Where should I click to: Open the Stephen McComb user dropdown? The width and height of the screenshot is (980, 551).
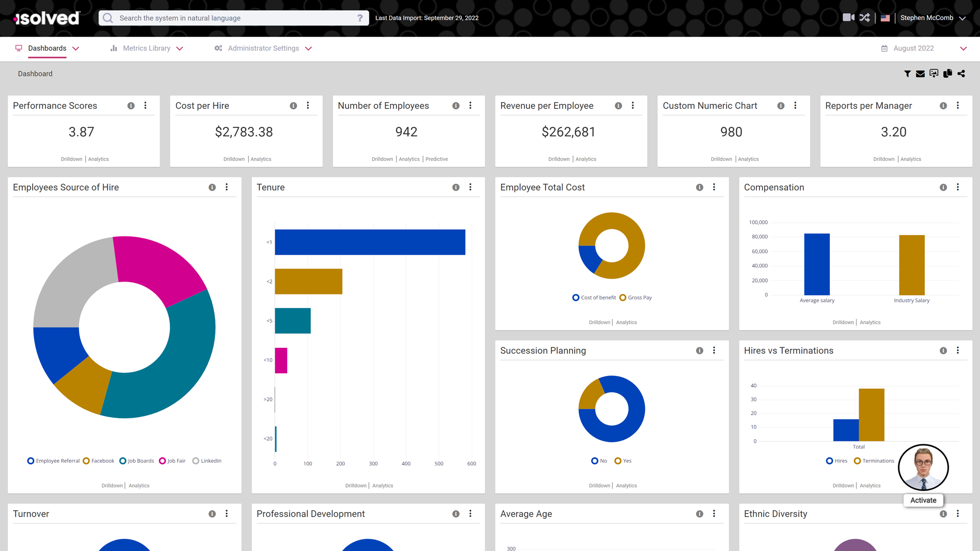pos(933,18)
